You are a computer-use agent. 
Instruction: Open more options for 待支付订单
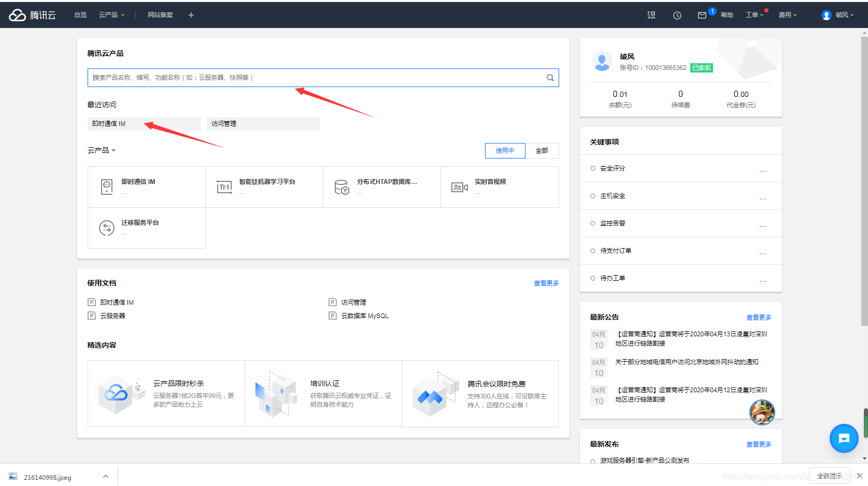tap(763, 254)
